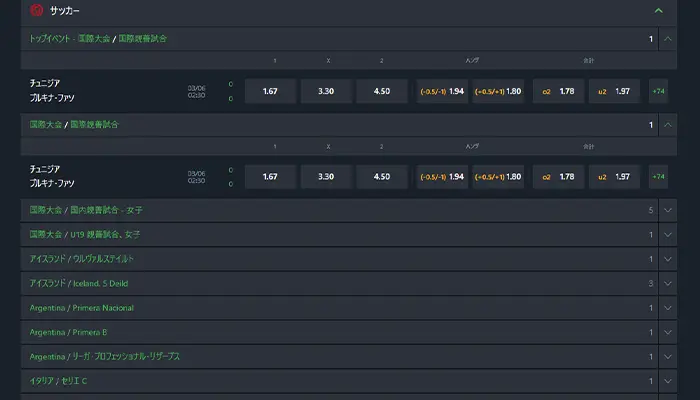Screen dimensions: 700x400
Task: Select 4.50 odds in the second チュニジア match row
Action: point(382,177)
